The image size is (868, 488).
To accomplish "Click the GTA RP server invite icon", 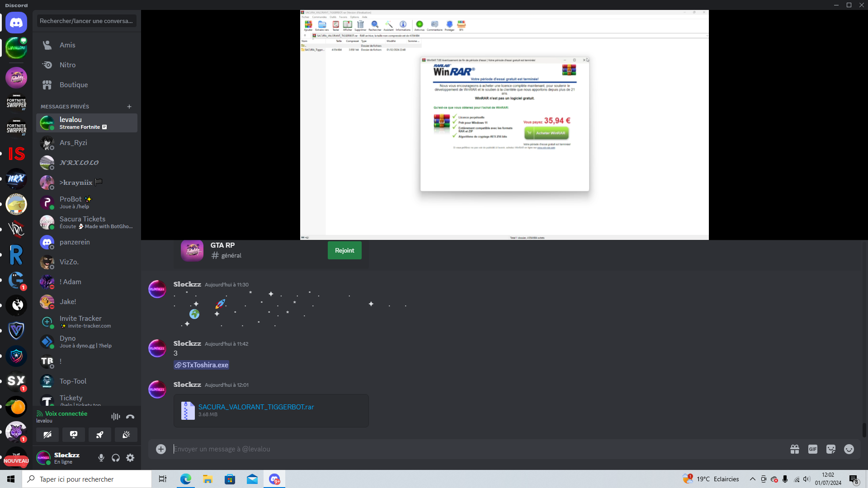I will point(192,250).
